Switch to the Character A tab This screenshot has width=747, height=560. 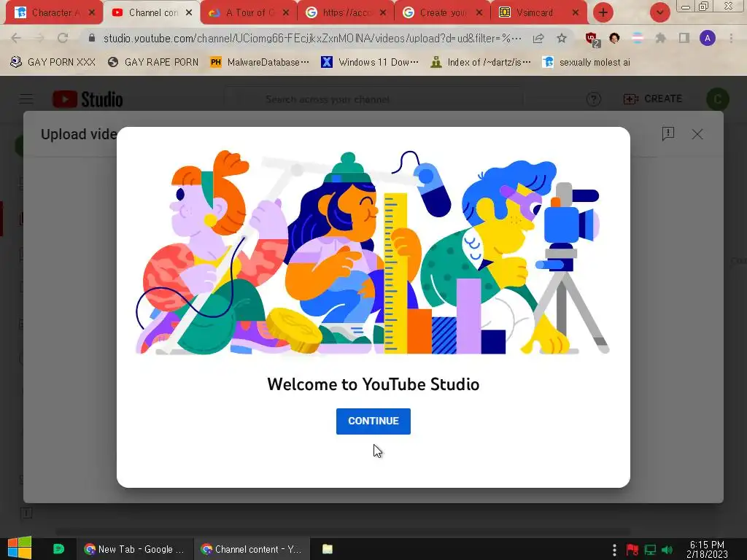pyautogui.click(x=53, y=13)
